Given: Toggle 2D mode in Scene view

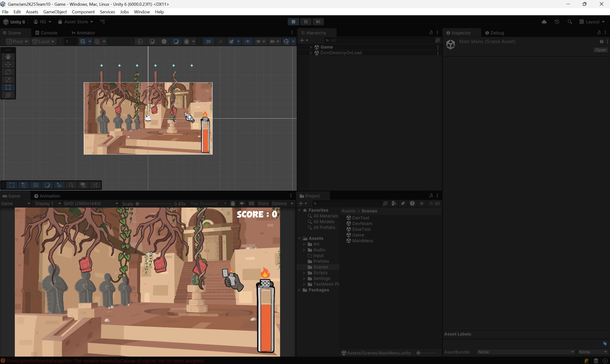Looking at the screenshot, I should tap(208, 42).
